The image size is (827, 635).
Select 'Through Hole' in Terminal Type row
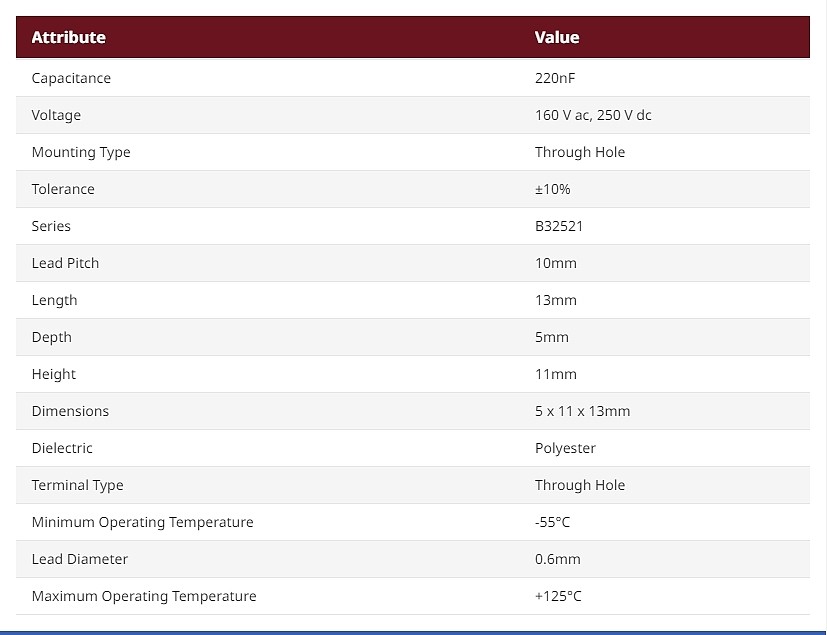click(x=580, y=485)
